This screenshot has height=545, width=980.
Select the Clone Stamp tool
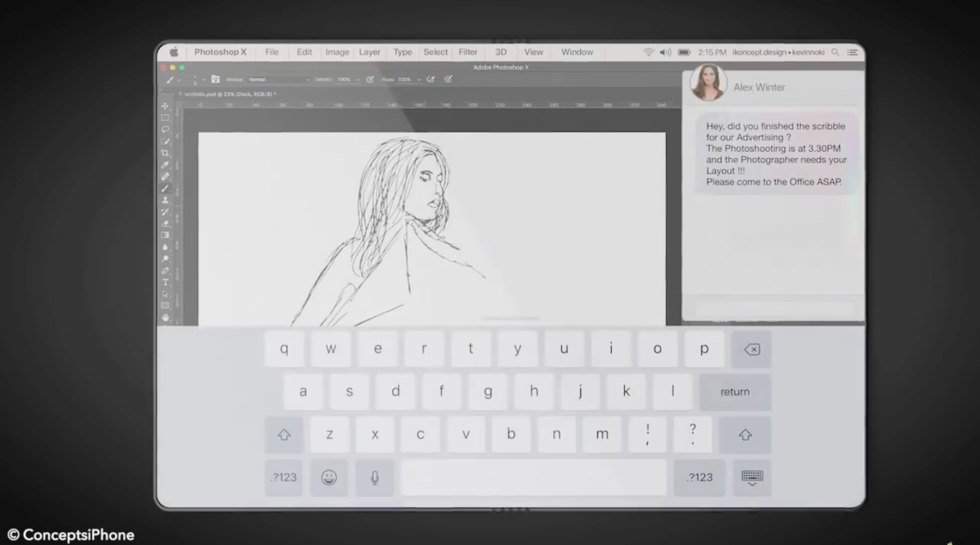point(165,200)
